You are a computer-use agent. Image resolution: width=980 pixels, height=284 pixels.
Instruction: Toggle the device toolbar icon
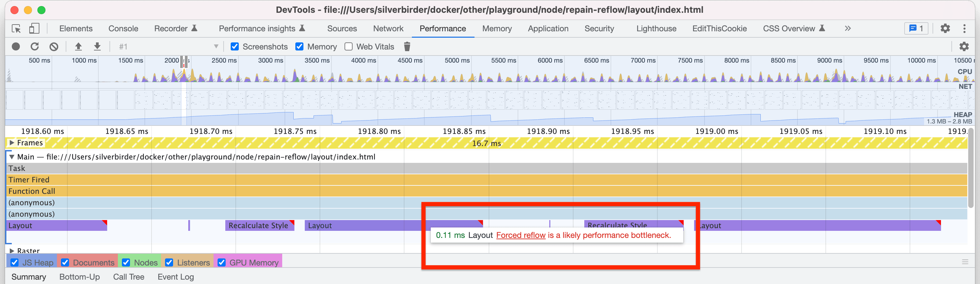tap(34, 29)
